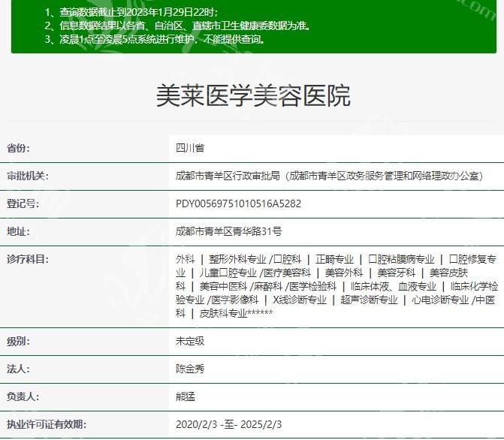Select the 省份 label
Image resolution: width=504 pixels, height=440 pixels.
[18, 148]
